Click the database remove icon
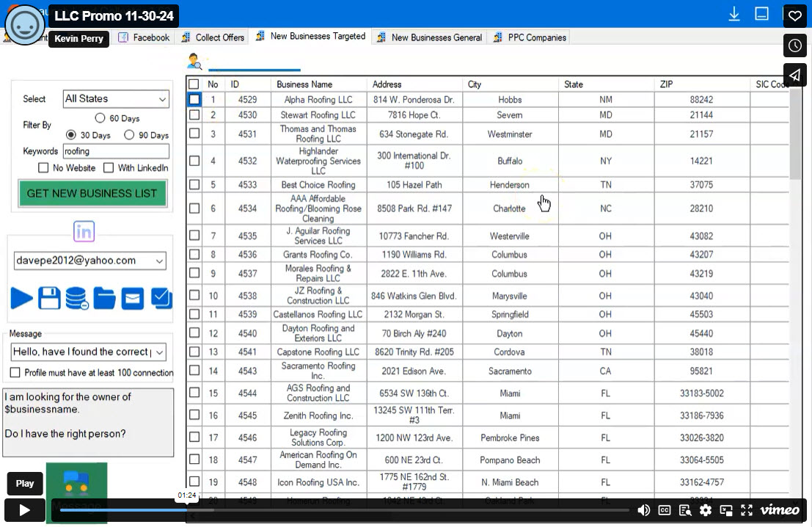Image resolution: width=812 pixels, height=527 pixels. pos(77,298)
